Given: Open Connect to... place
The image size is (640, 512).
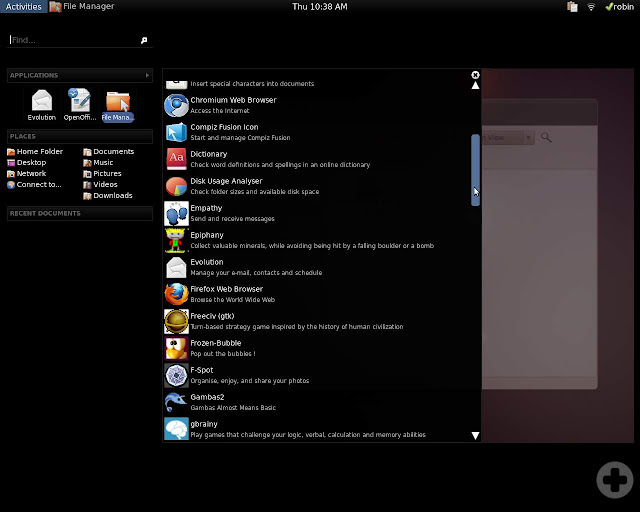Looking at the screenshot, I should (x=34, y=185).
